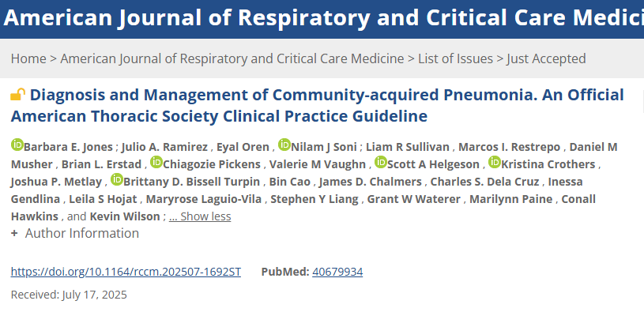
Task: Expand the Author Information section
Action: [75, 233]
